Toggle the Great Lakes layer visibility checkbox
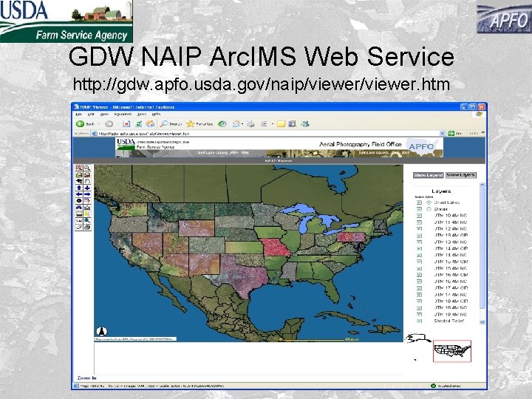This screenshot has width=532, height=399. (419, 202)
